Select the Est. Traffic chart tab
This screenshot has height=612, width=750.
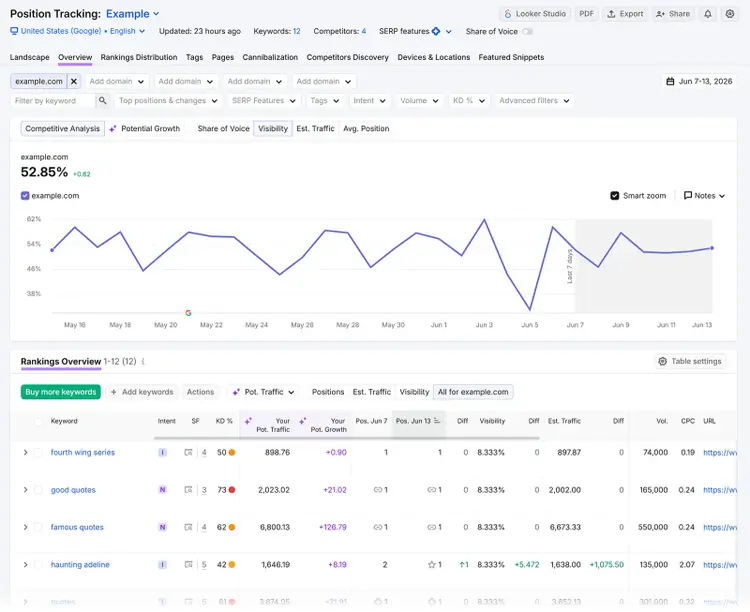pyautogui.click(x=315, y=129)
